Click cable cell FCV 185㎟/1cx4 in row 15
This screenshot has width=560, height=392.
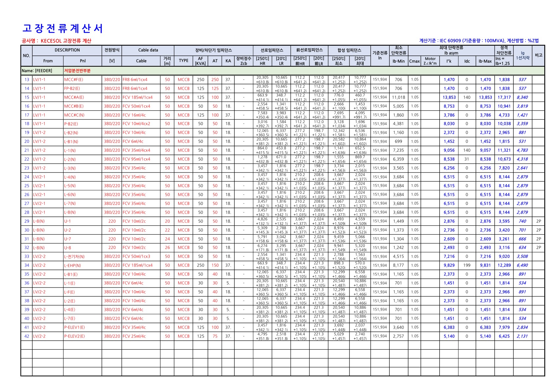137,97
